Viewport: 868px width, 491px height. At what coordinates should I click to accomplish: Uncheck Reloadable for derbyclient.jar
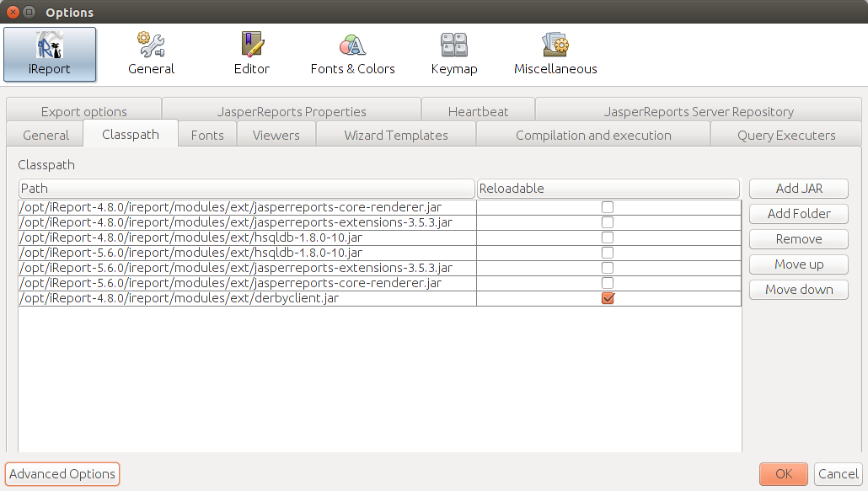point(608,298)
